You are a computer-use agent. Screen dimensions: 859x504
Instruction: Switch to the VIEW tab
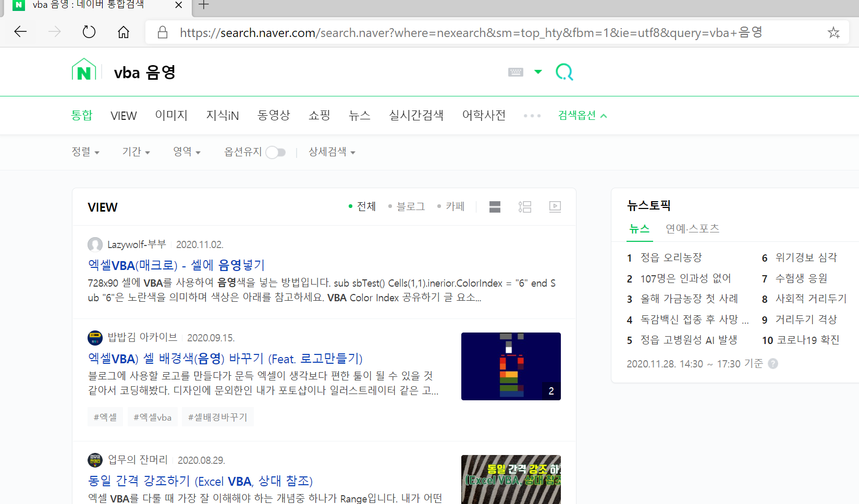124,116
